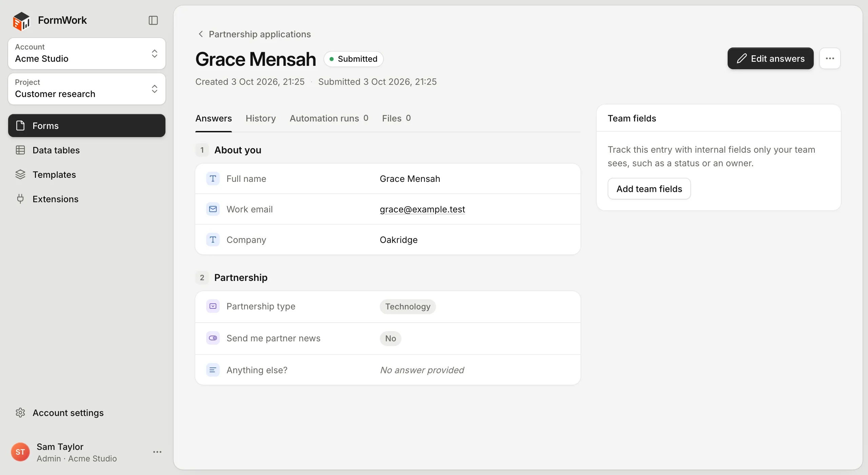Viewport: 868px width, 475px height.
Task: Switch to the Automation runs tab
Action: [329, 118]
